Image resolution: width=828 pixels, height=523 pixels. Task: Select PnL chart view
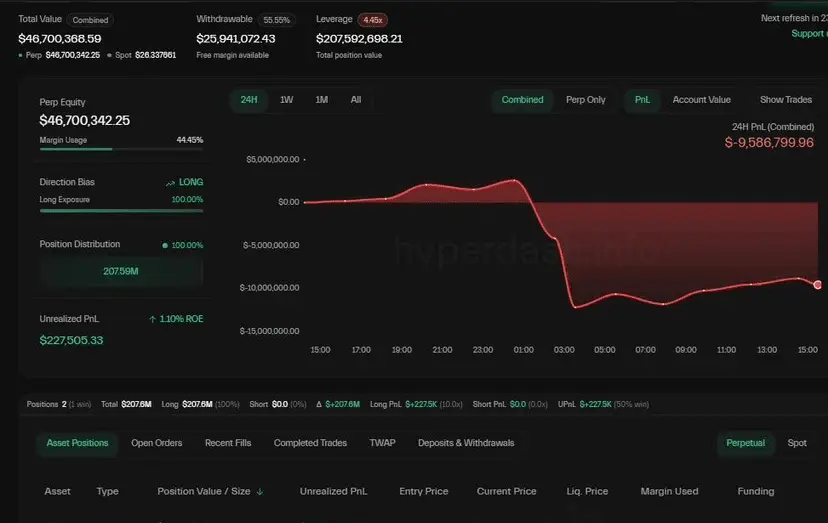642,100
